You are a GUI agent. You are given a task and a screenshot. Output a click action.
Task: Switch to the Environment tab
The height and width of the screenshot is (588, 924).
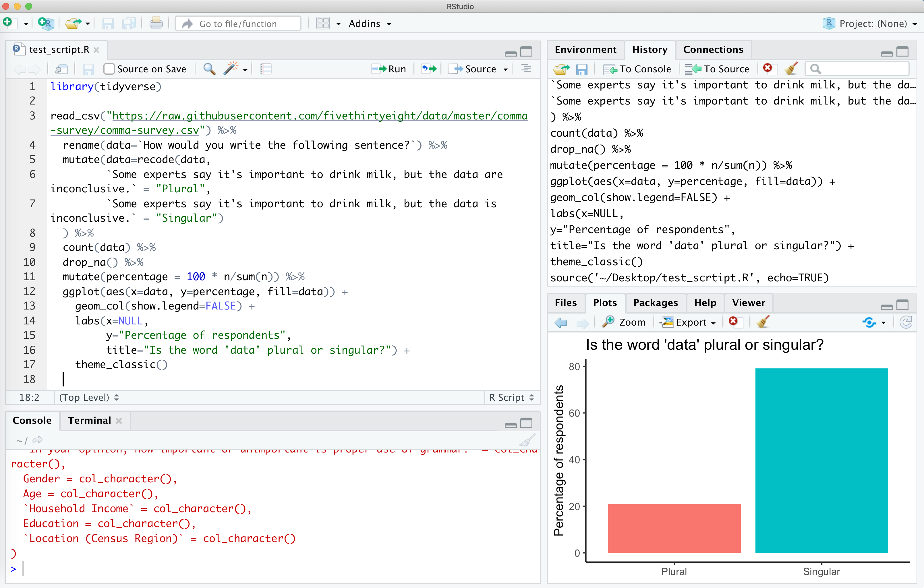pyautogui.click(x=585, y=49)
